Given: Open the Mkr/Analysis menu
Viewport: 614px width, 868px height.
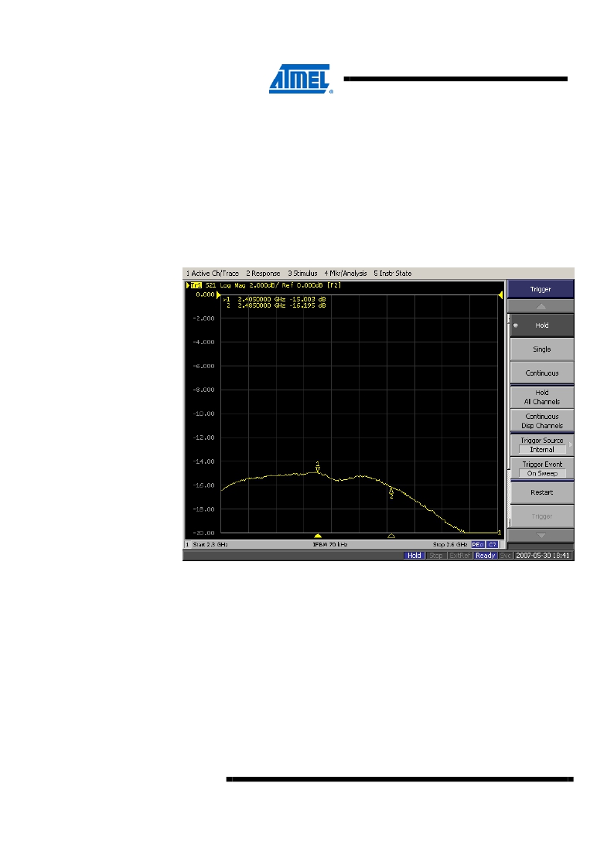Looking at the screenshot, I should 346,274.
